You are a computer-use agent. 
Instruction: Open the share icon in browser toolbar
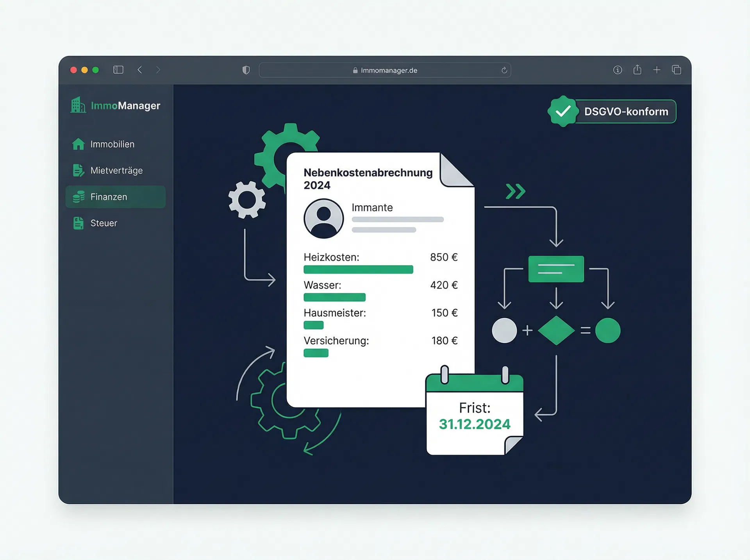point(637,70)
